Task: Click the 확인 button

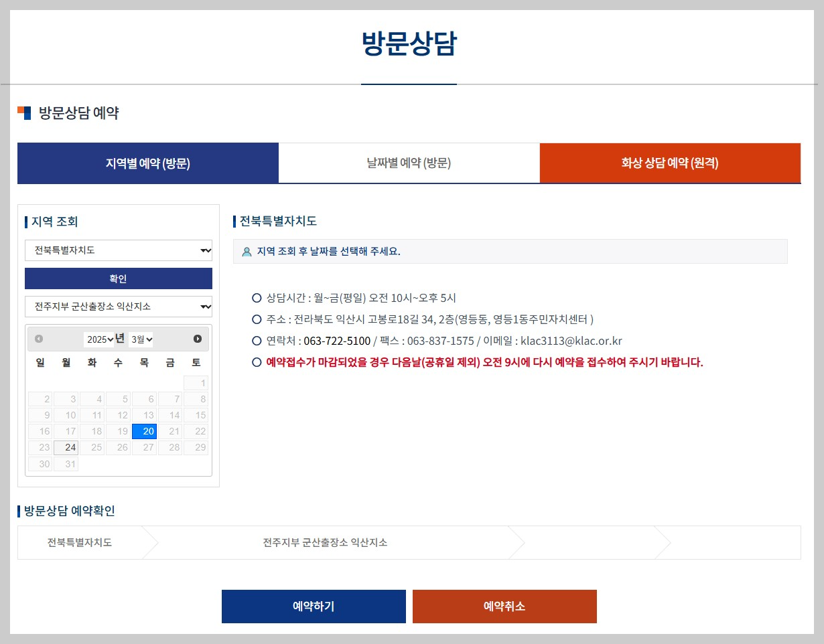Action: (119, 278)
